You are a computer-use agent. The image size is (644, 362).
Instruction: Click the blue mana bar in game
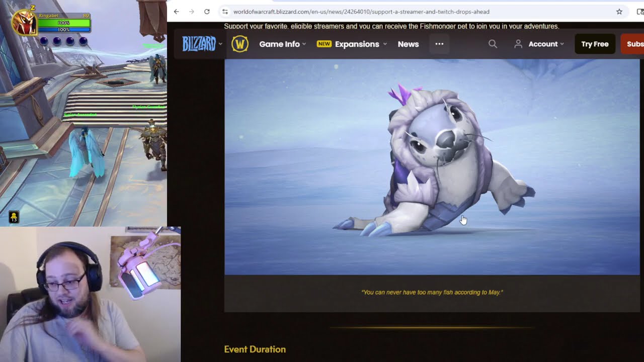tap(63, 30)
